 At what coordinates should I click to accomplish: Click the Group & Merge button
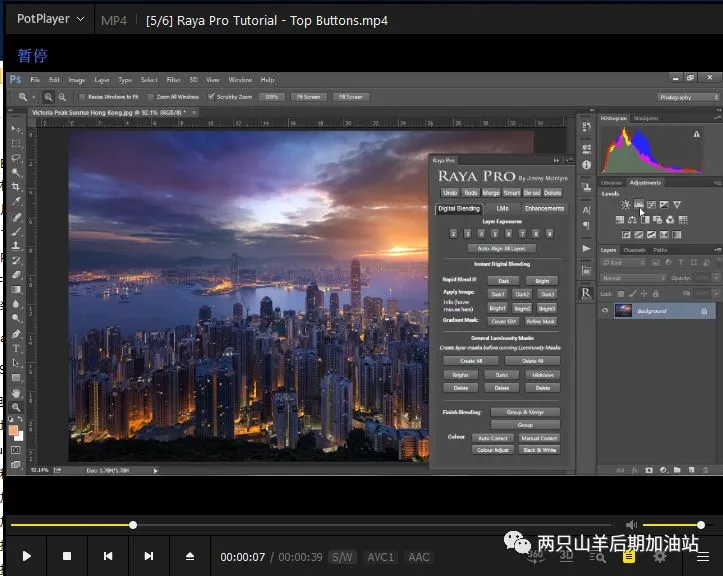[x=525, y=412]
